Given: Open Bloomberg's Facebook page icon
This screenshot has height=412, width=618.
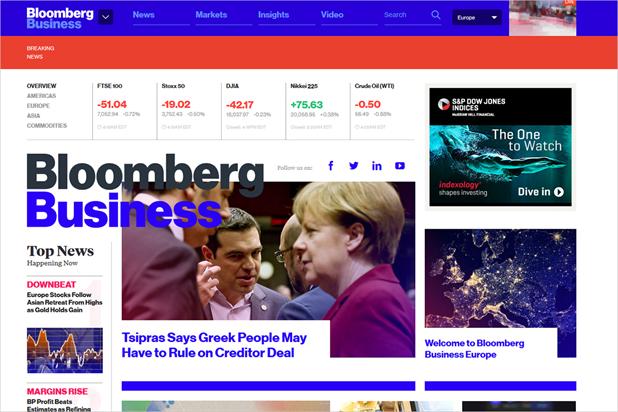Looking at the screenshot, I should pos(331,166).
